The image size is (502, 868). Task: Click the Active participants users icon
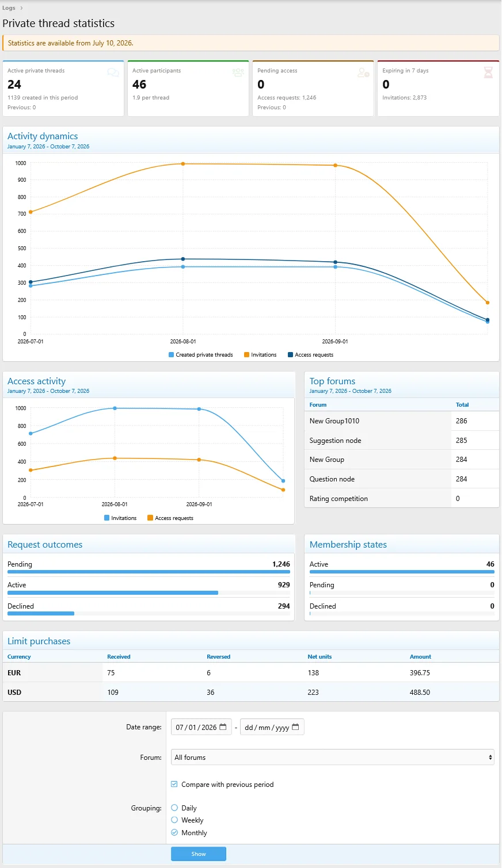[238, 72]
